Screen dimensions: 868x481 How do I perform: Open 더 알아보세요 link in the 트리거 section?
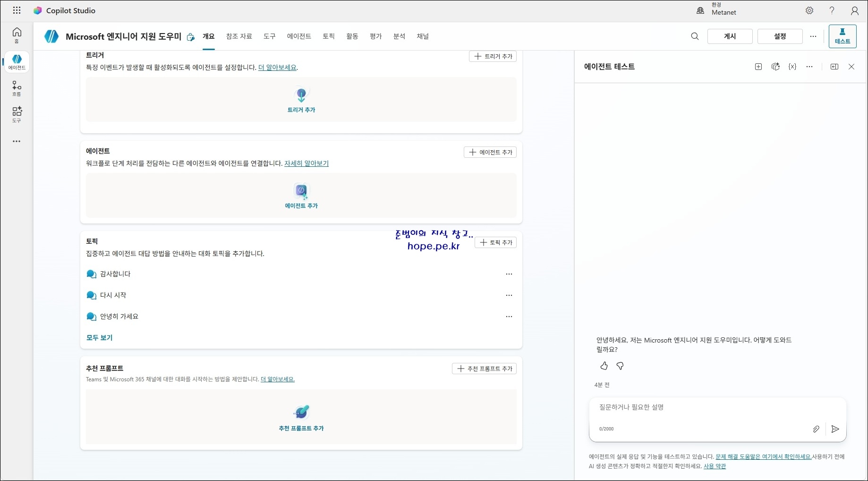coord(278,68)
